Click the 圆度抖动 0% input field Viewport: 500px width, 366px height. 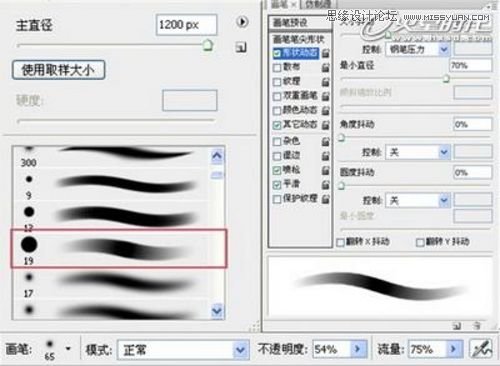tap(472, 173)
